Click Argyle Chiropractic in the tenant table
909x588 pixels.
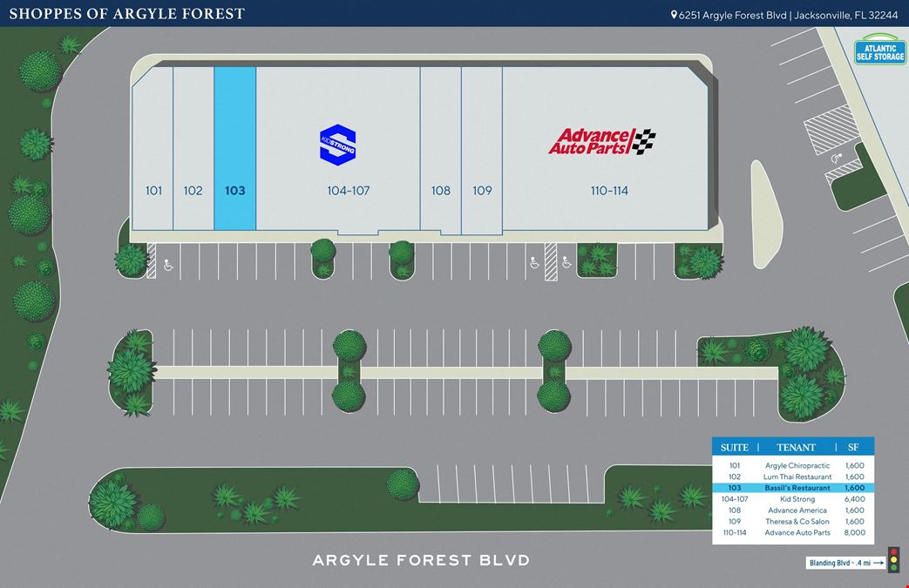point(797,466)
